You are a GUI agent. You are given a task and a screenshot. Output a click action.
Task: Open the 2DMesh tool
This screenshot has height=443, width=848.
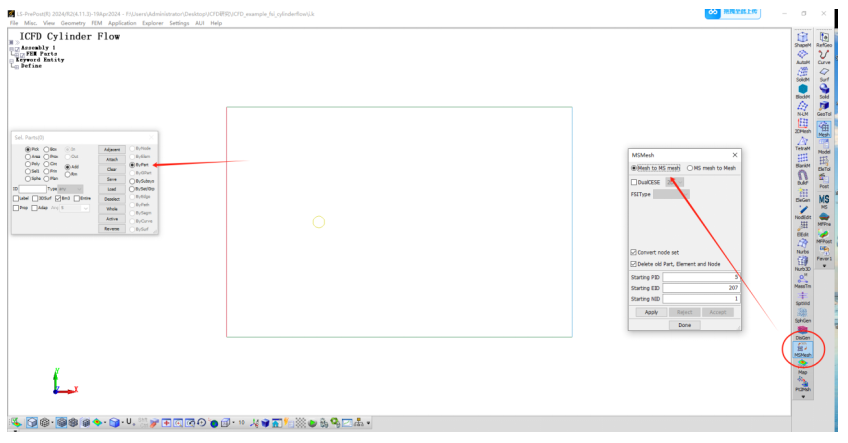pyautogui.click(x=803, y=125)
